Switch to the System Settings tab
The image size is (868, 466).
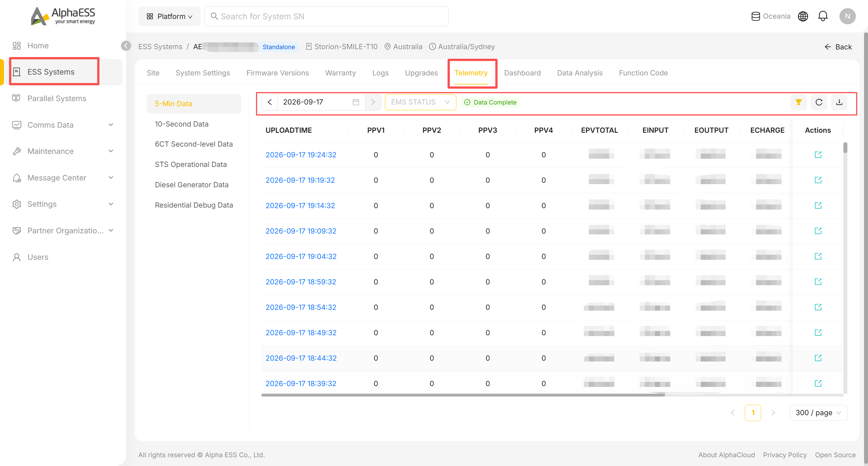(203, 73)
